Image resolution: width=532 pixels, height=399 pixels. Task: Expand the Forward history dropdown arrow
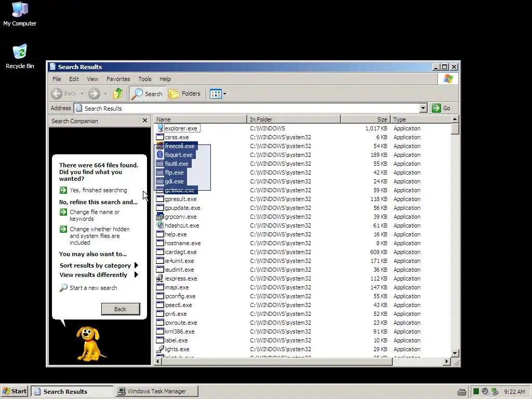105,94
